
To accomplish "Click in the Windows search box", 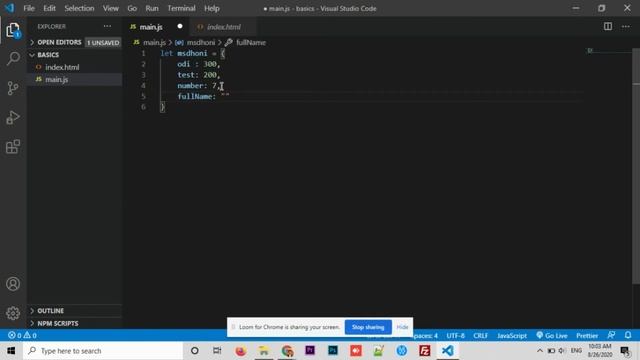I will (103, 351).
